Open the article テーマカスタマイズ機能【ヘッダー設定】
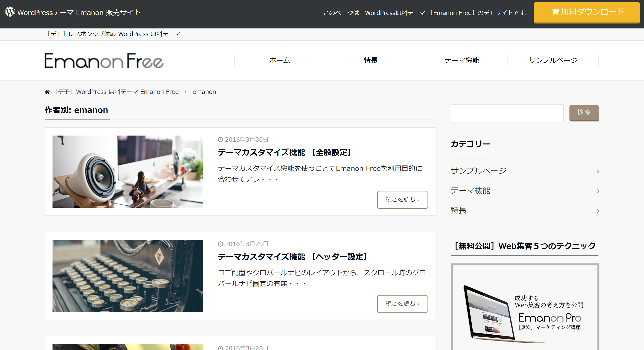The width and height of the screenshot is (644, 350). [x=292, y=257]
